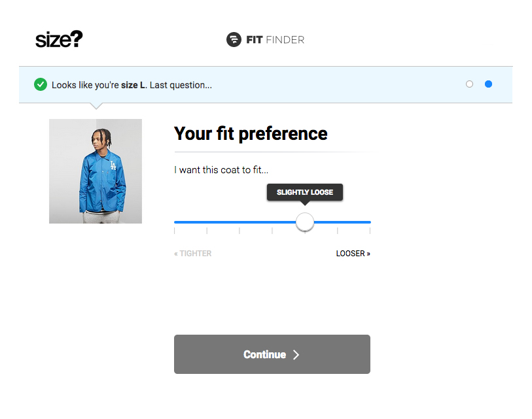Click the SLIGHTLY LOOSE tooltip bubble
Image resolution: width=532 pixels, height=419 pixels.
tap(305, 192)
